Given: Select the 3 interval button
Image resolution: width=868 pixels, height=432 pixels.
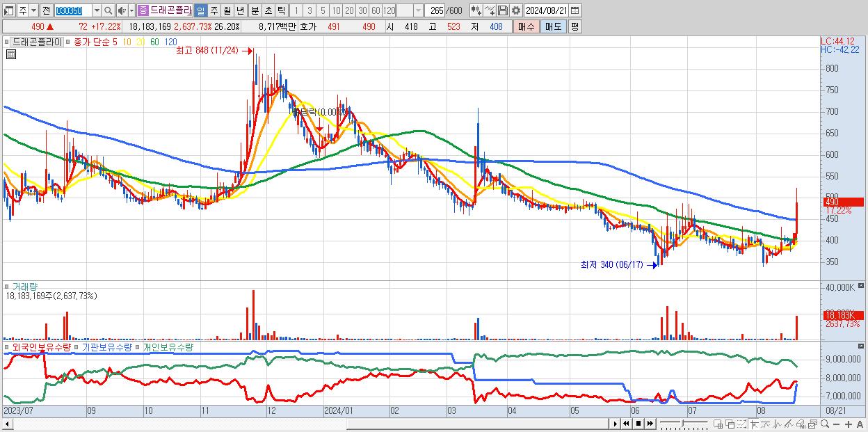Looking at the screenshot, I should point(310,10).
